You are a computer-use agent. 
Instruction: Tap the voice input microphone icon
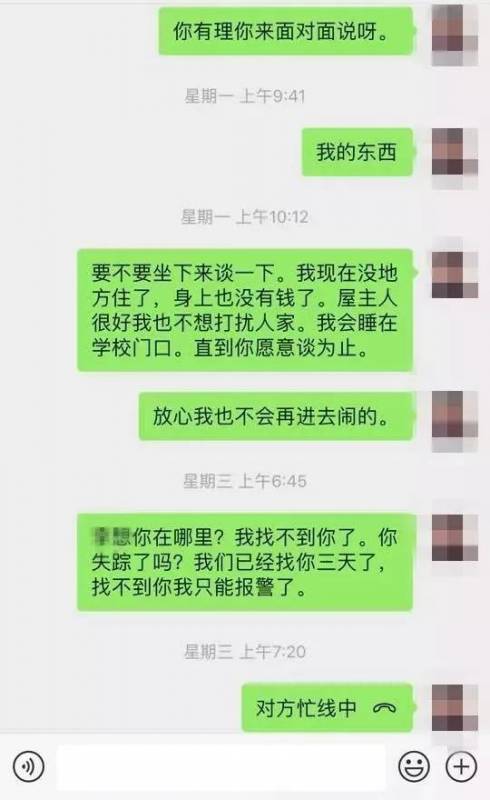28,767
